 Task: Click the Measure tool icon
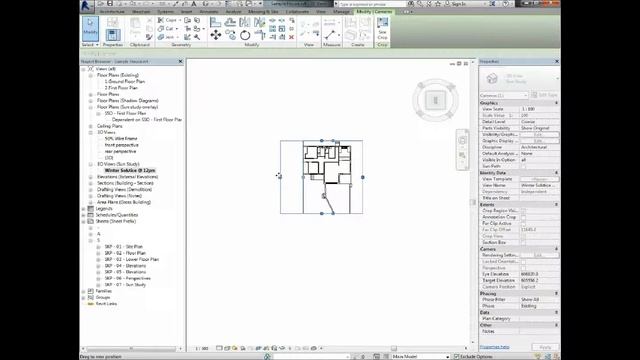point(330,35)
